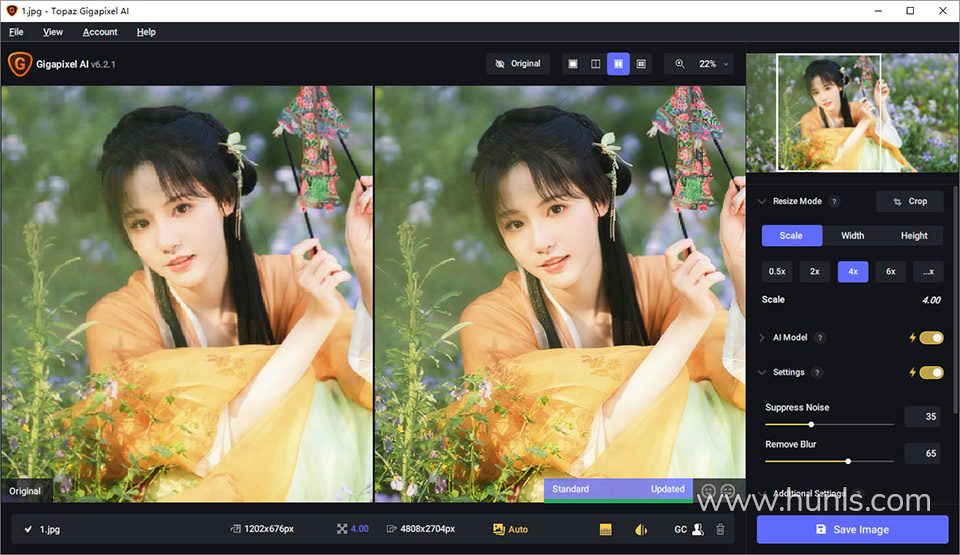Open AI Model help question mark

pyautogui.click(x=820, y=338)
